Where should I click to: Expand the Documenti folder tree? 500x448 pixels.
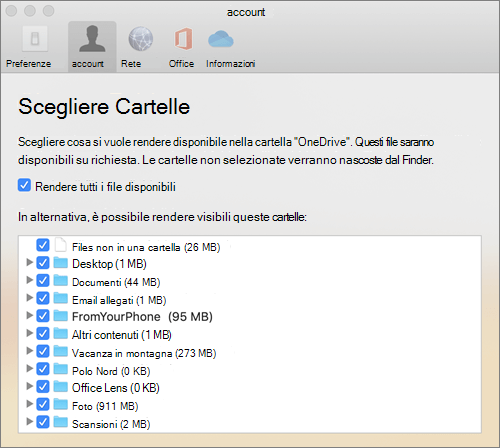[x=29, y=280]
